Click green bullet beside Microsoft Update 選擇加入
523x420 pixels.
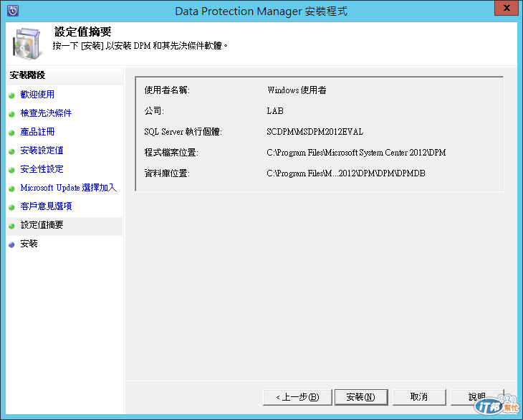(11, 188)
